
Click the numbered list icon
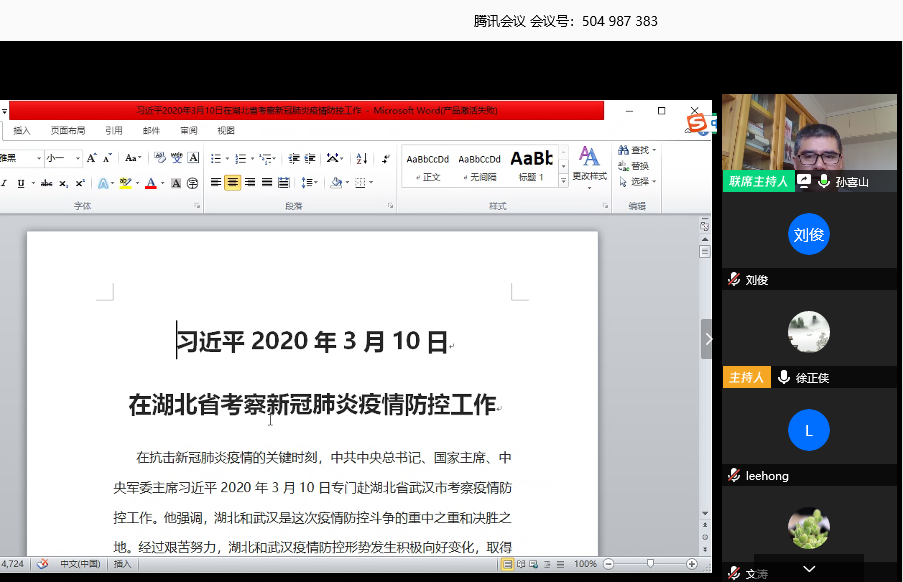tap(241, 158)
